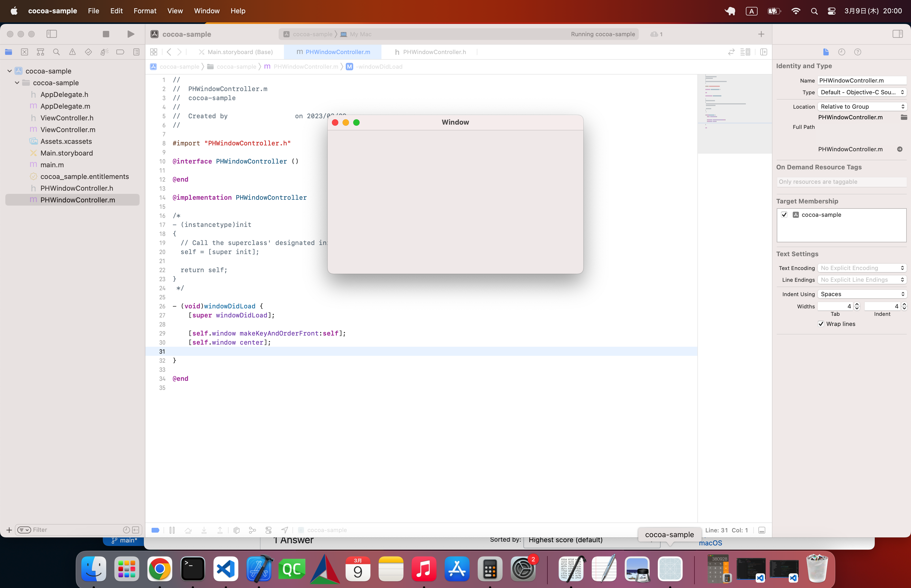Open the Issue navigator warning icon
911x588 pixels.
[x=72, y=52]
